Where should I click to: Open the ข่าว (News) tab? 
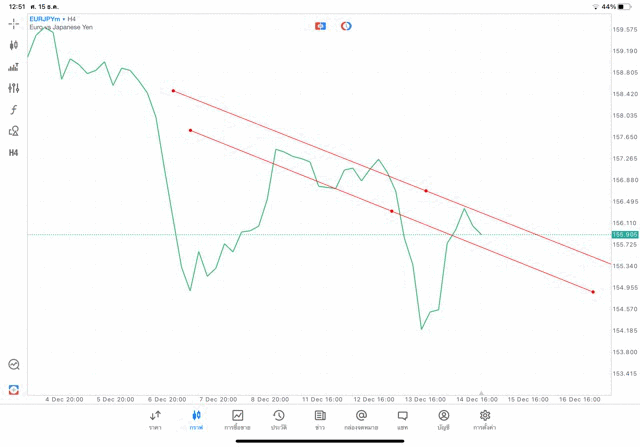320,419
